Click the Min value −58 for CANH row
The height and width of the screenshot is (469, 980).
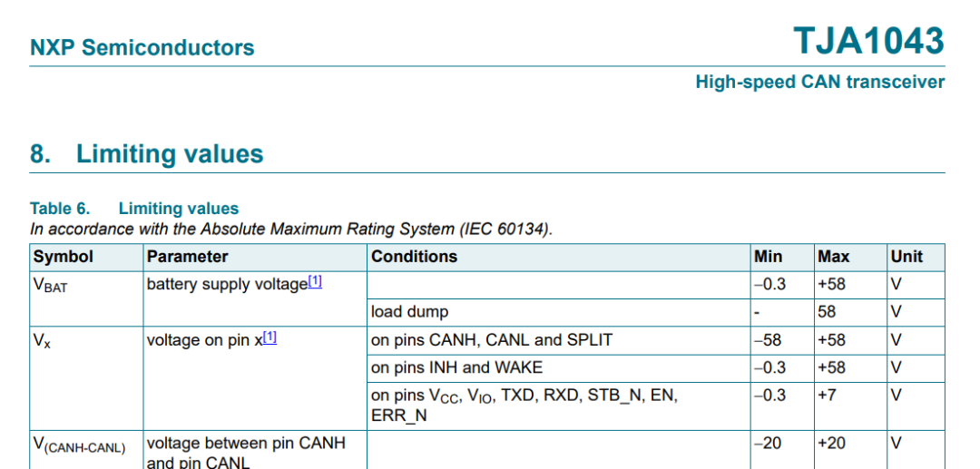(x=768, y=339)
